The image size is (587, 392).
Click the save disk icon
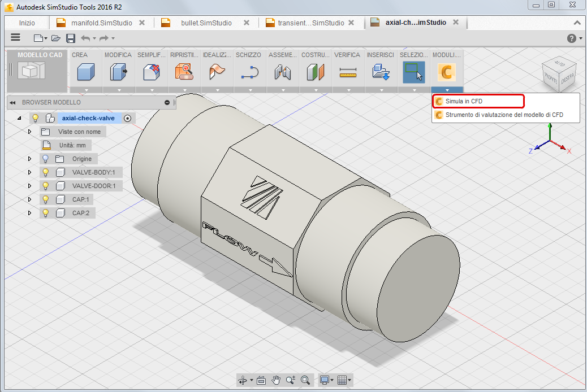pyautogui.click(x=71, y=38)
